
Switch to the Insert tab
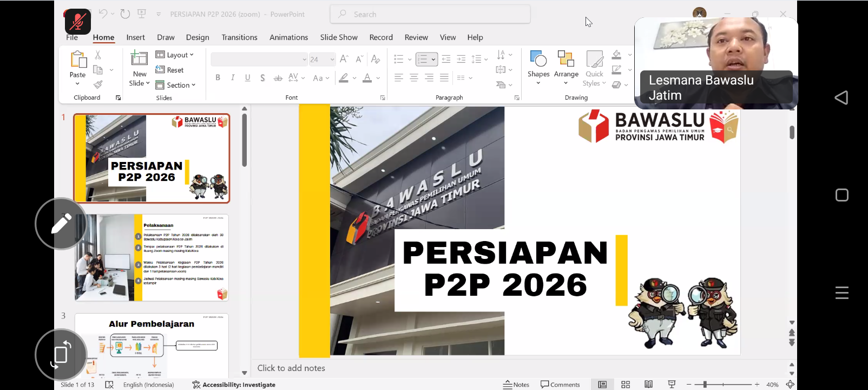click(x=135, y=37)
